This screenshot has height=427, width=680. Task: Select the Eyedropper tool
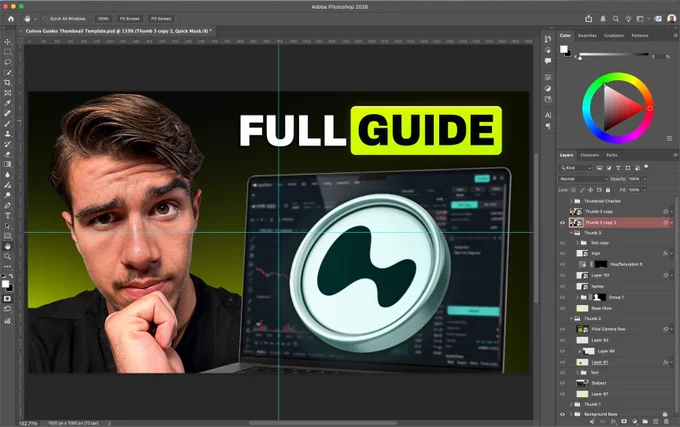pos(7,103)
